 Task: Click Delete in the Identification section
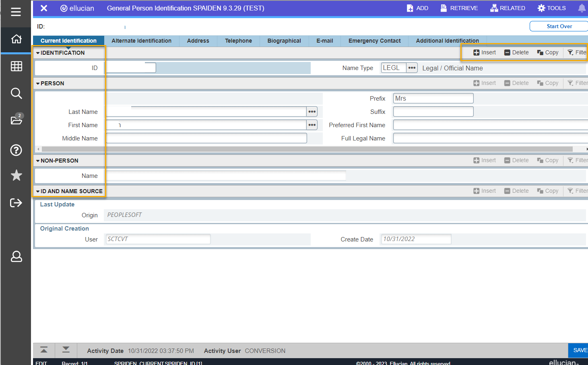tap(516, 52)
